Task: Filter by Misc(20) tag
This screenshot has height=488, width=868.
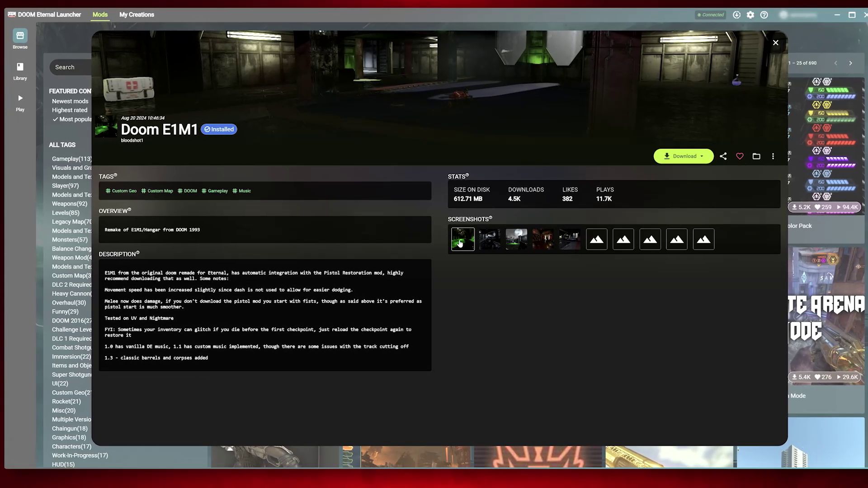Action: [x=64, y=411]
